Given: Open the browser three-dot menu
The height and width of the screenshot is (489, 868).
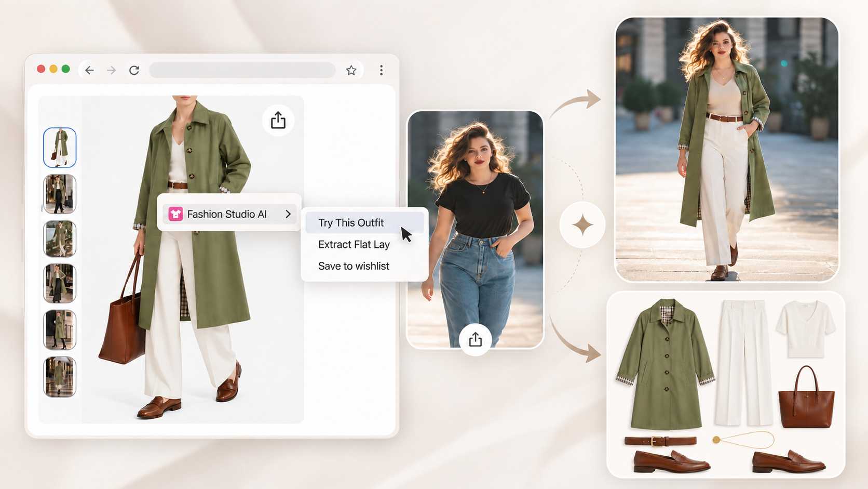Looking at the screenshot, I should (381, 70).
